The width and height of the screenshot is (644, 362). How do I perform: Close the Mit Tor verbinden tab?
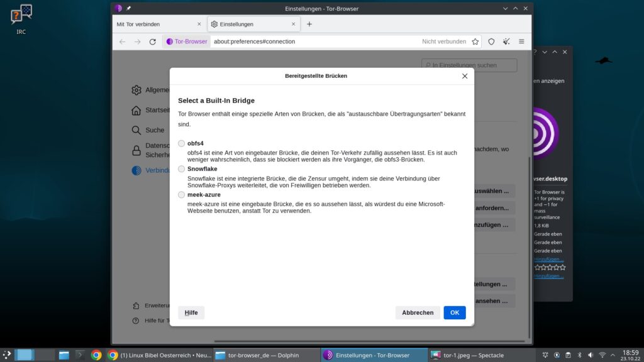click(x=199, y=25)
